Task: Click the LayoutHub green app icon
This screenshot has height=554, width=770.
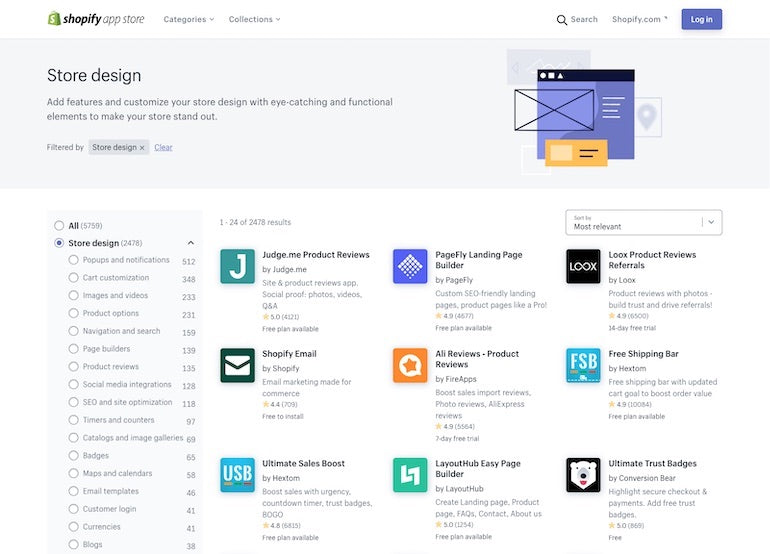Action: click(x=410, y=475)
